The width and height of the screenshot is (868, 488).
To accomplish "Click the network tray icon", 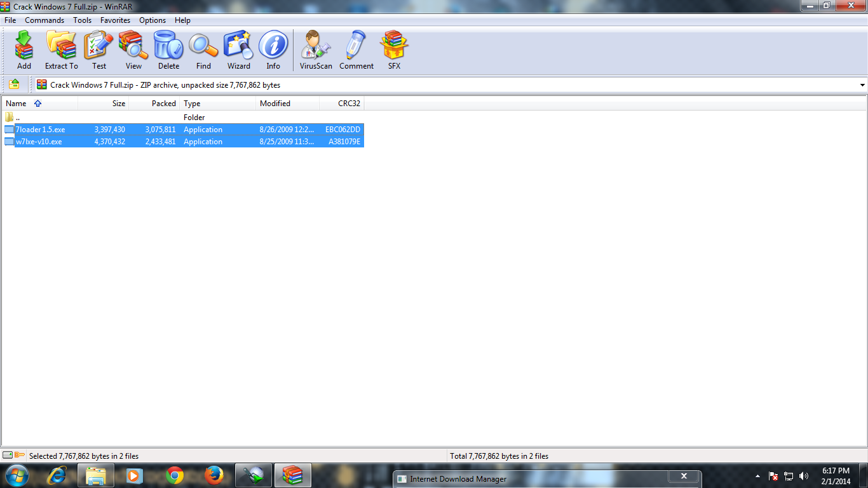I will click(789, 476).
